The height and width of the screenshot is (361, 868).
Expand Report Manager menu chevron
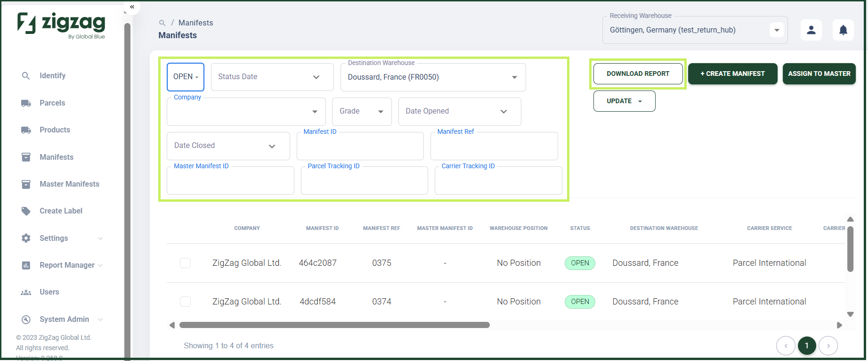coord(100,265)
